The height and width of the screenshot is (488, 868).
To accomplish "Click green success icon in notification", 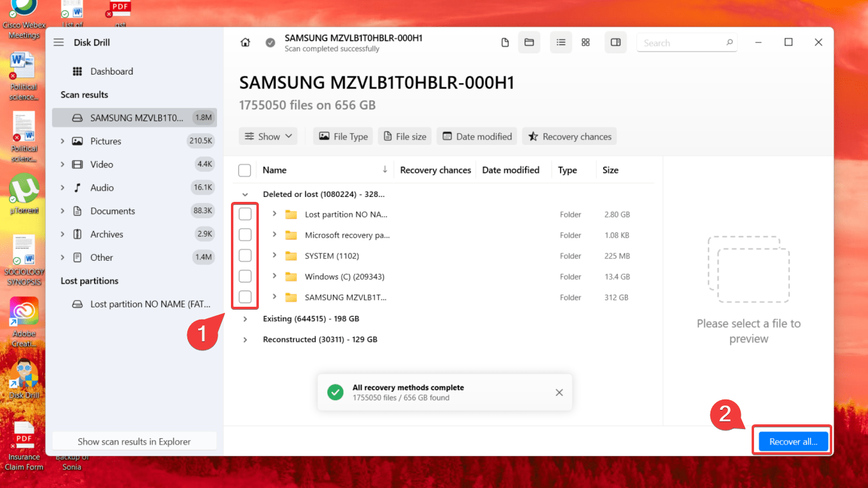I will tap(335, 392).
